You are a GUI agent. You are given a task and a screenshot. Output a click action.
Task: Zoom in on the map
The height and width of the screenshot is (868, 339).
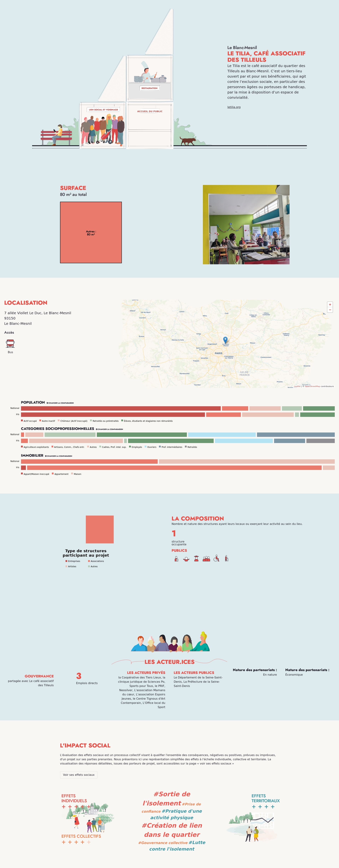[x=330, y=304]
